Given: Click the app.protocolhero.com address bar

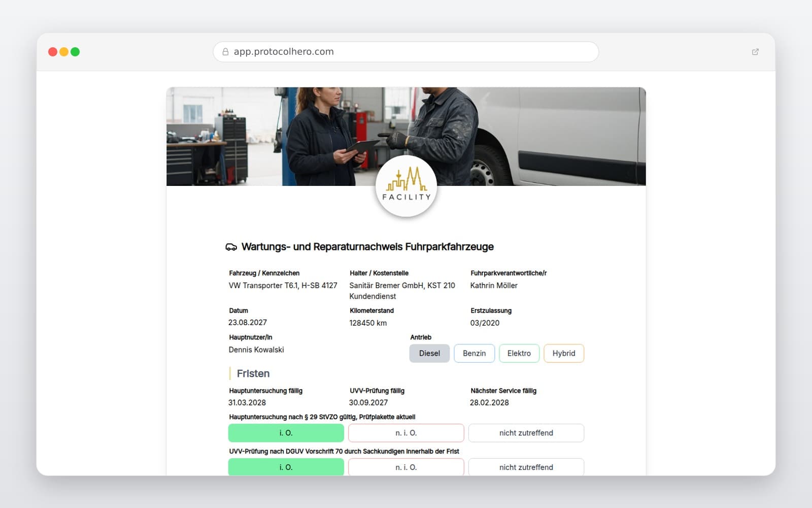Looking at the screenshot, I should click(x=406, y=52).
